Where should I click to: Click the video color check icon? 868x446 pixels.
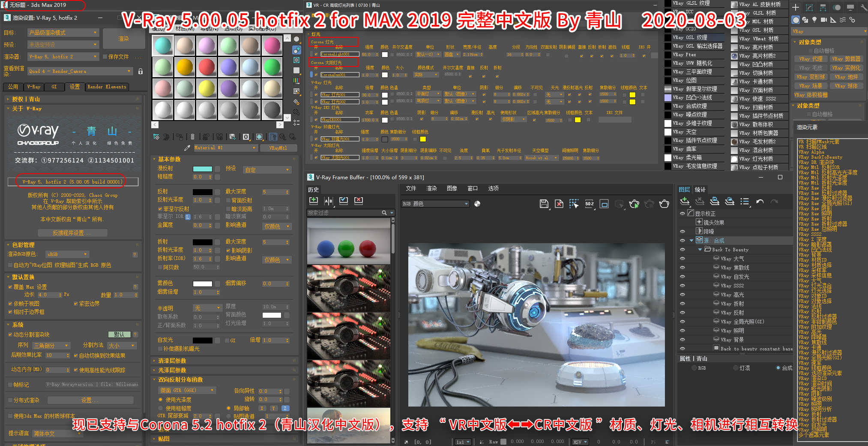(x=296, y=81)
